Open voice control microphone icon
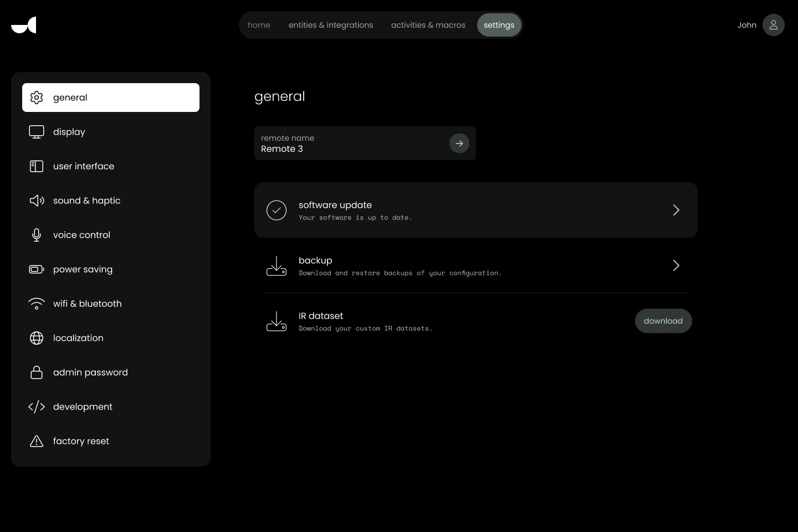The height and width of the screenshot is (532, 798). pos(37,235)
